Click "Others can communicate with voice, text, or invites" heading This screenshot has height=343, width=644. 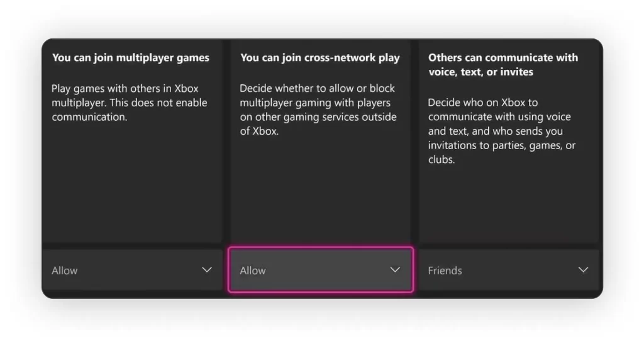[x=502, y=65]
